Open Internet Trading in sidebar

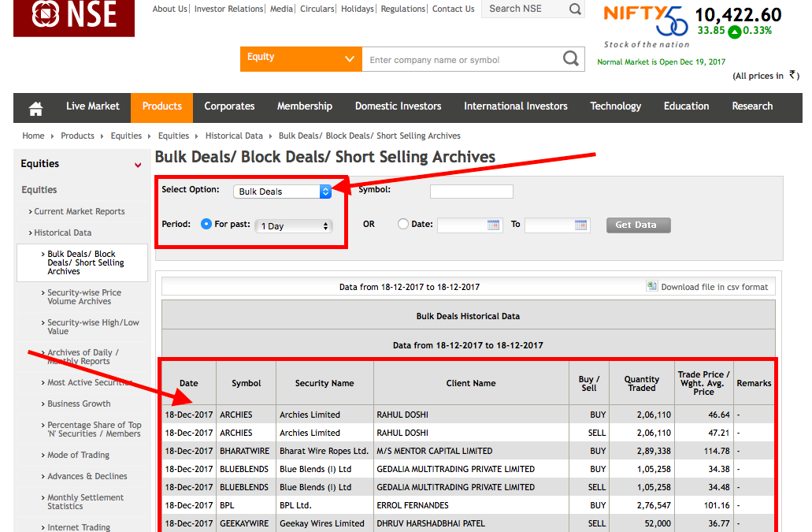79,527
